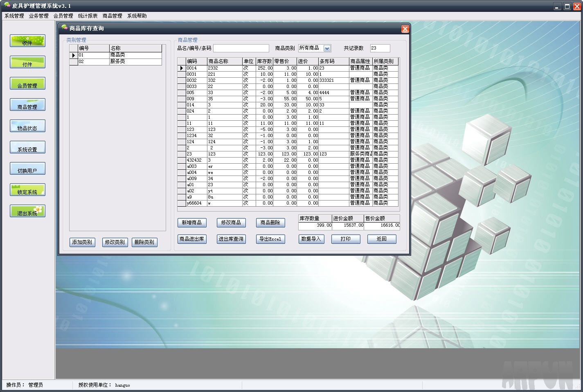Select the 服务类 category row
Image resolution: width=583 pixels, height=392 pixels.
pyautogui.click(x=117, y=62)
